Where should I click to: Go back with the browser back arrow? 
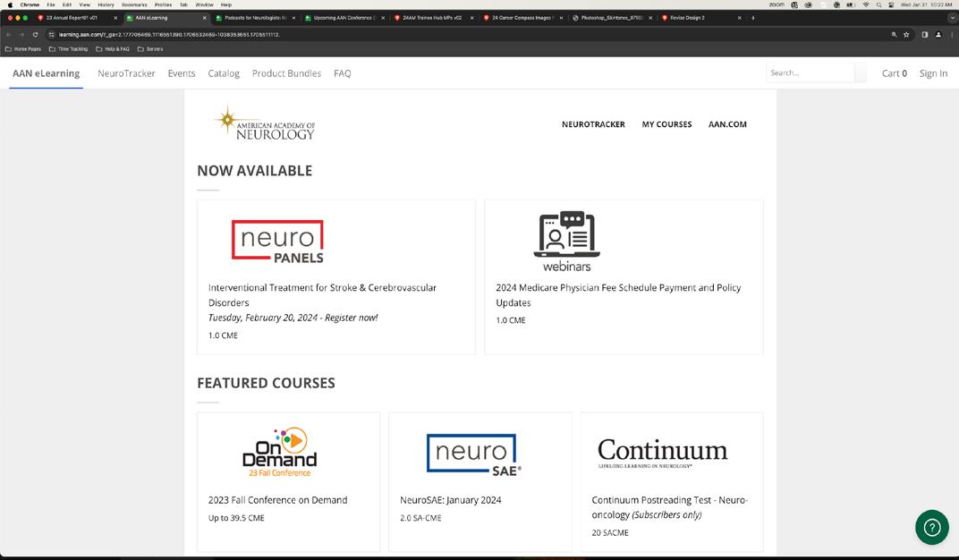click(x=9, y=35)
